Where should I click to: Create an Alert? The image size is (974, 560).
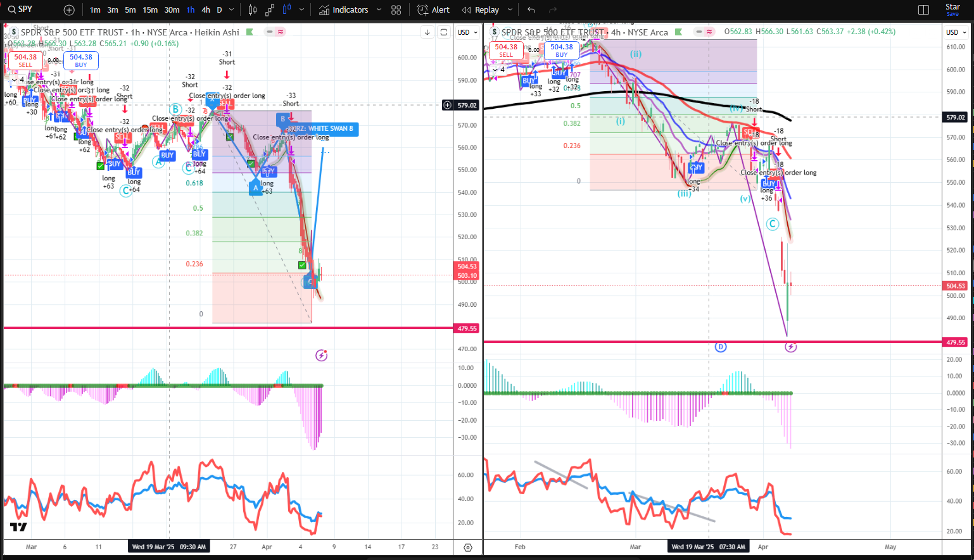434,10
